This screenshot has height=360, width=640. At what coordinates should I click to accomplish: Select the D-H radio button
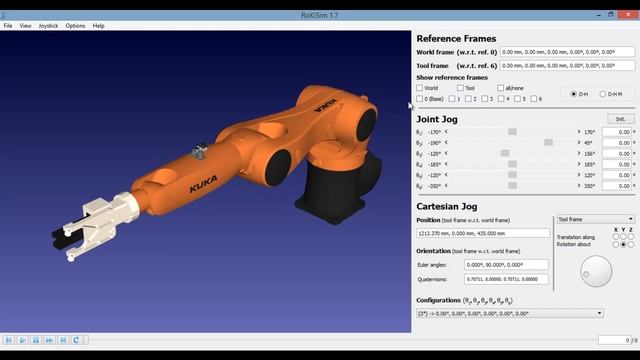(573, 94)
